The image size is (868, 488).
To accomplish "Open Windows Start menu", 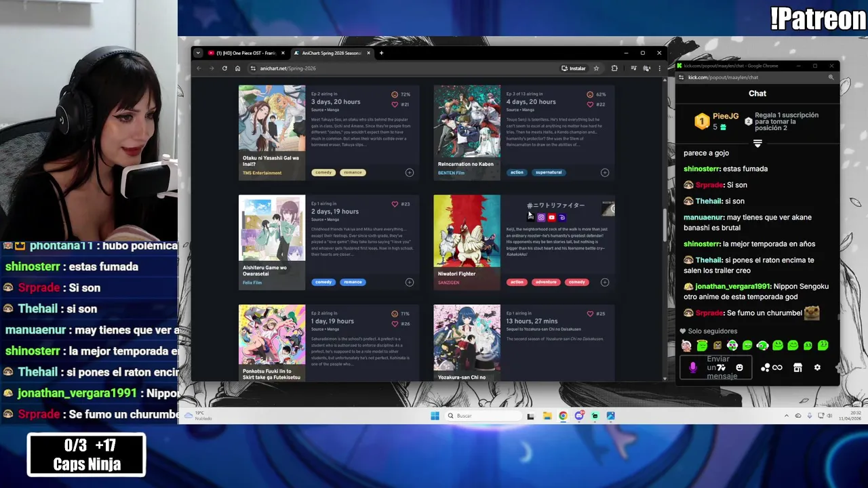I will [435, 415].
